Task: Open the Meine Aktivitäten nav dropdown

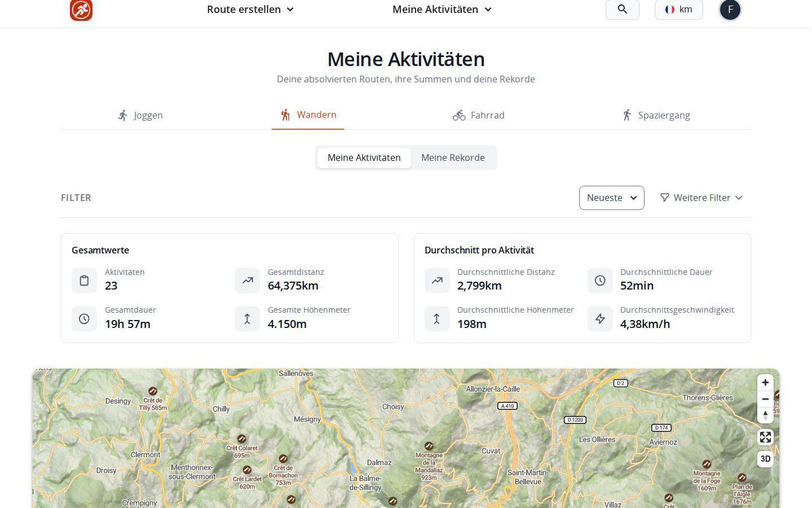Action: coord(442,9)
